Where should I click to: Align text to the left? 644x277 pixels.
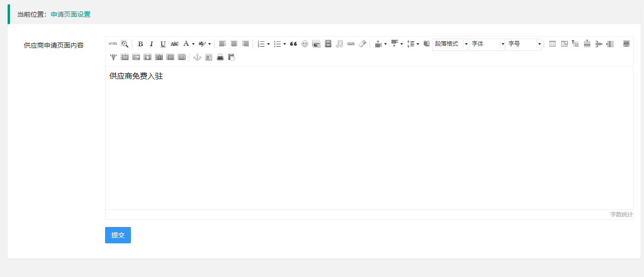tap(222, 44)
